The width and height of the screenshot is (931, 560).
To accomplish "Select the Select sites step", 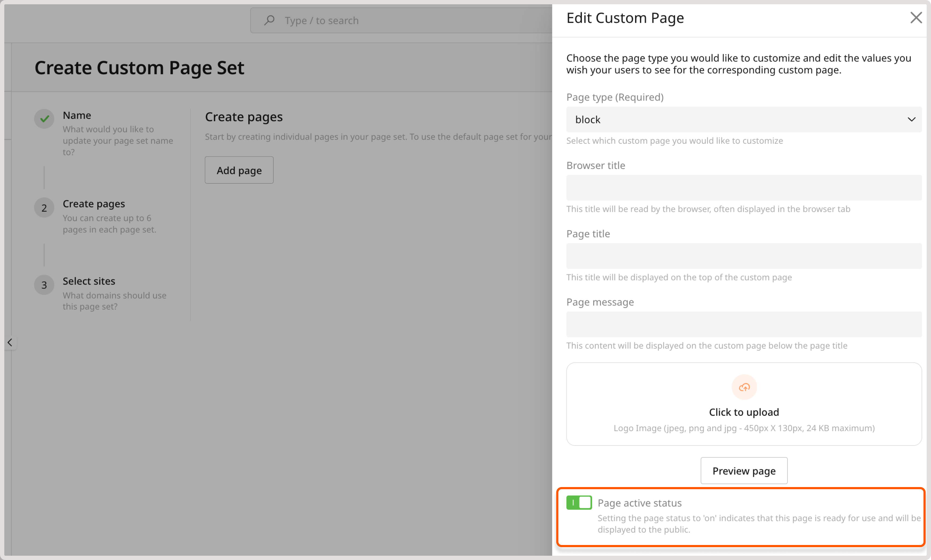I will point(89,281).
